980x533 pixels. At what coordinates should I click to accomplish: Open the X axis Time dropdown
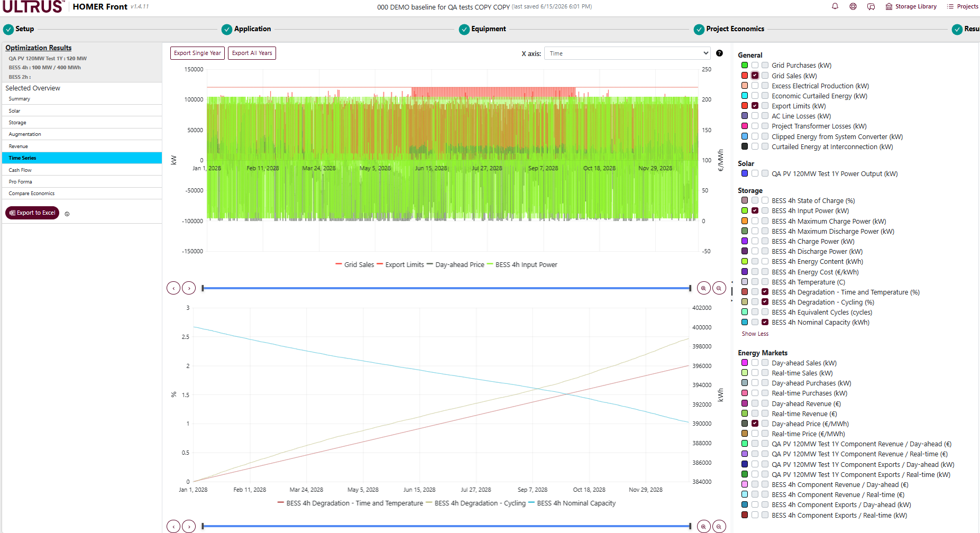pyautogui.click(x=627, y=53)
